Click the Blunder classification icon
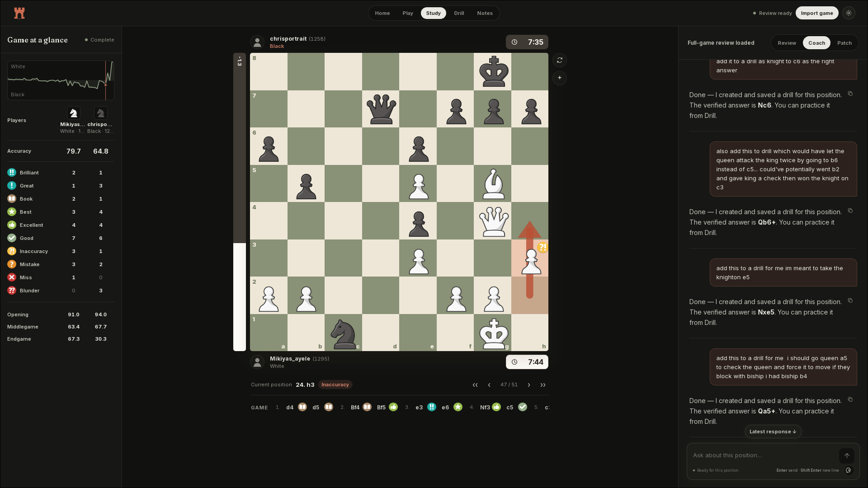This screenshot has width=868, height=488. [12, 291]
